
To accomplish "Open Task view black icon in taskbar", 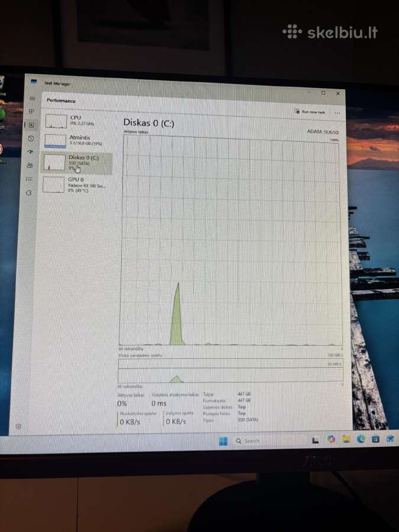I will point(315,440).
